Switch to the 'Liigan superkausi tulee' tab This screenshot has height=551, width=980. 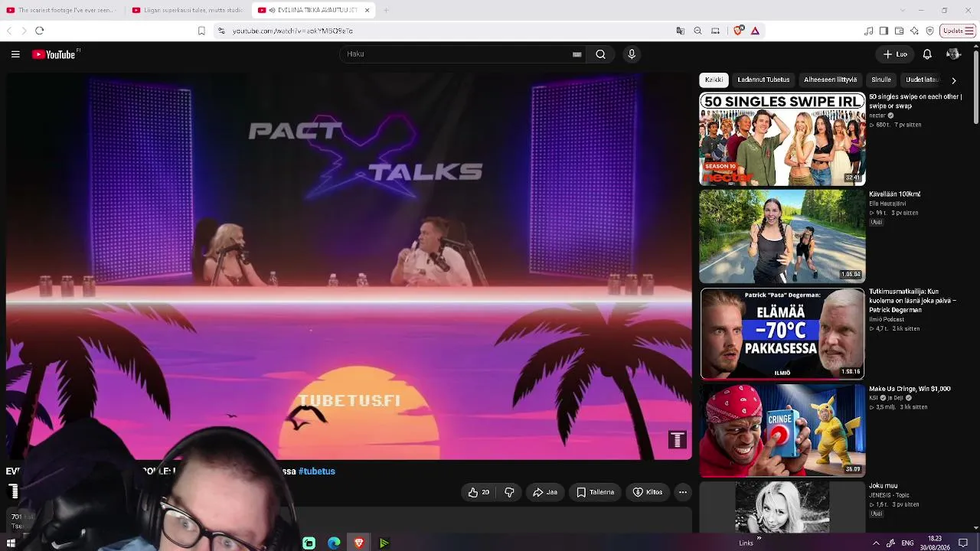tap(188, 10)
